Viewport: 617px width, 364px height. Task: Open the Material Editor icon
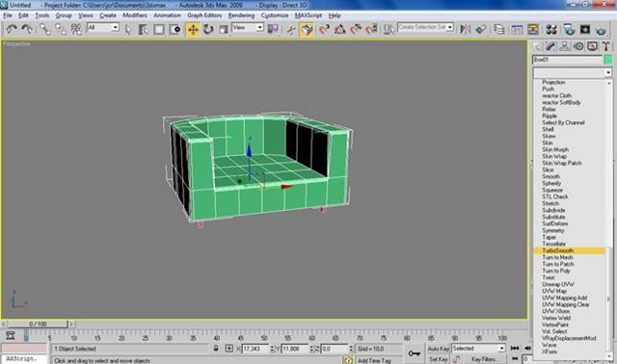click(x=551, y=30)
